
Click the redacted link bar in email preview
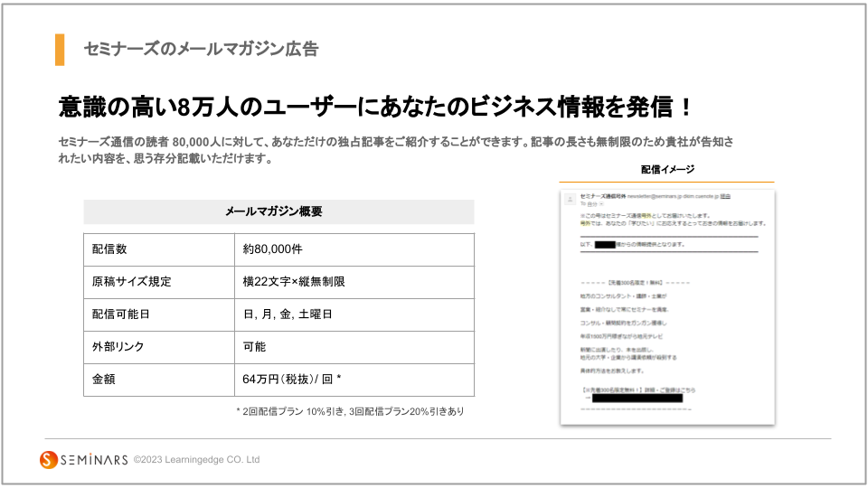[637, 398]
